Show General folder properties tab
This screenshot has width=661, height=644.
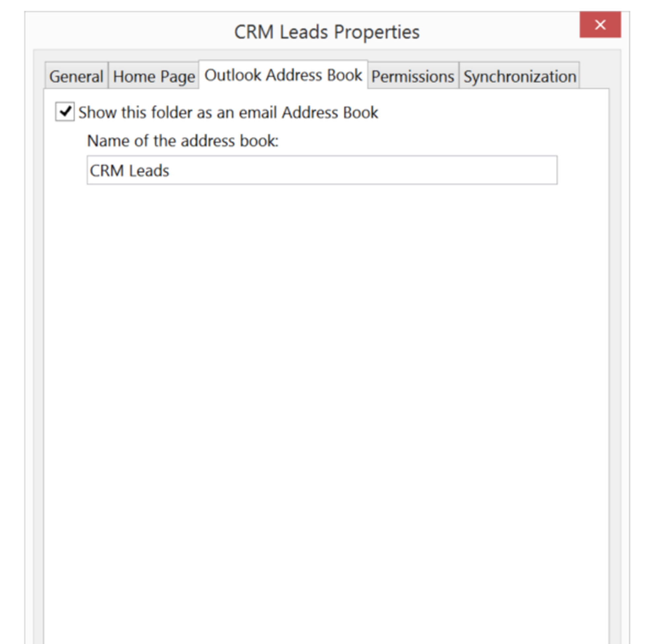(x=76, y=76)
